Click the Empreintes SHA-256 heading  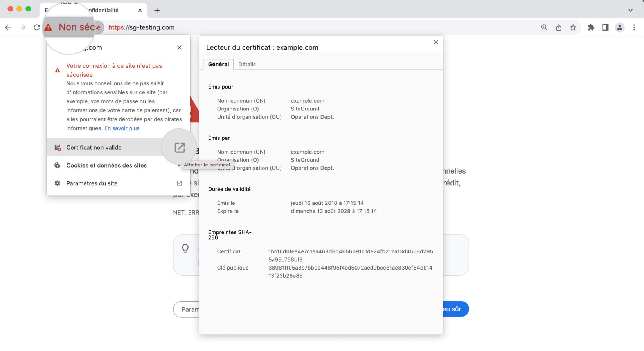coord(230,235)
